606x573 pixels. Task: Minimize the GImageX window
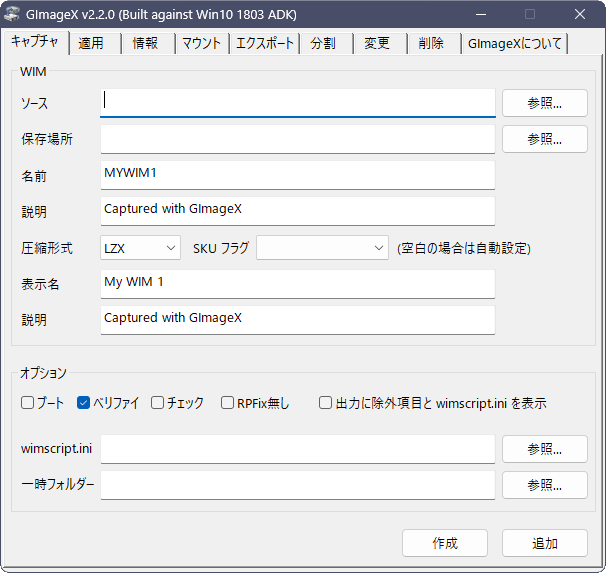click(x=481, y=14)
